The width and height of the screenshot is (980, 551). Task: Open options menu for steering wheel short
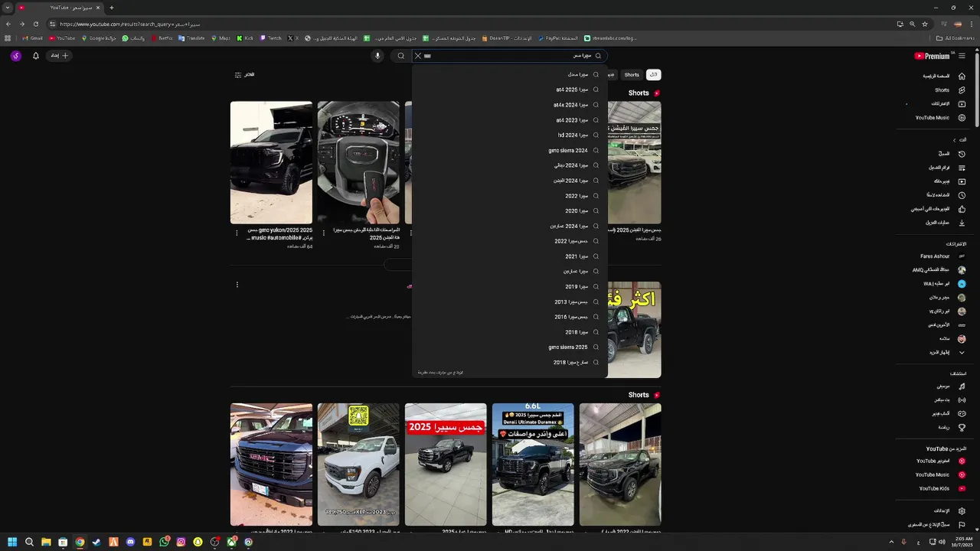coord(324,233)
